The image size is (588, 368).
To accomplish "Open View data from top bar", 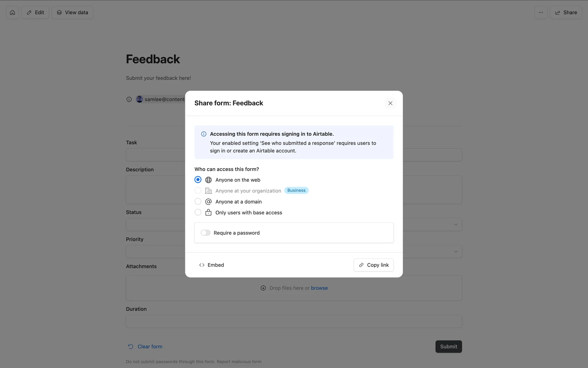I will click(73, 13).
